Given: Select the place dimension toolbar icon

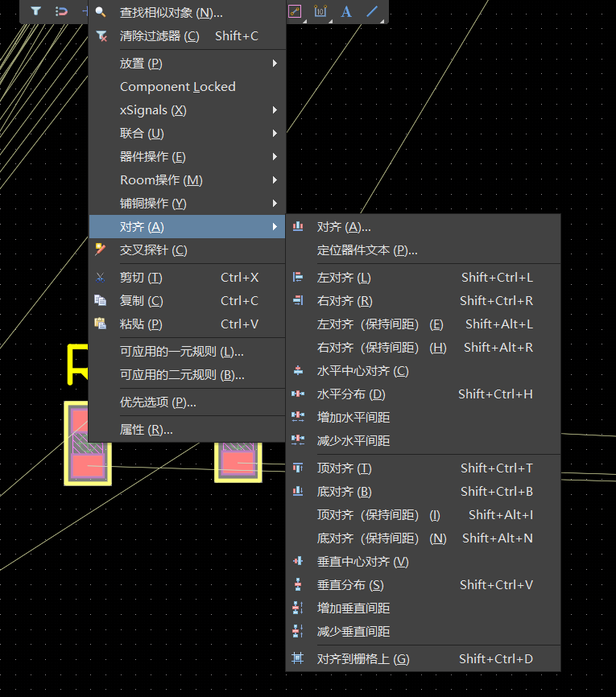Looking at the screenshot, I should coord(320,11).
